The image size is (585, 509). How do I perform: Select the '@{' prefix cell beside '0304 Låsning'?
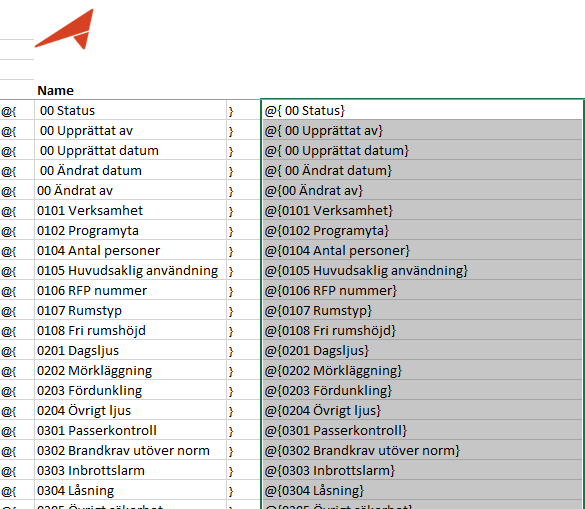17,490
